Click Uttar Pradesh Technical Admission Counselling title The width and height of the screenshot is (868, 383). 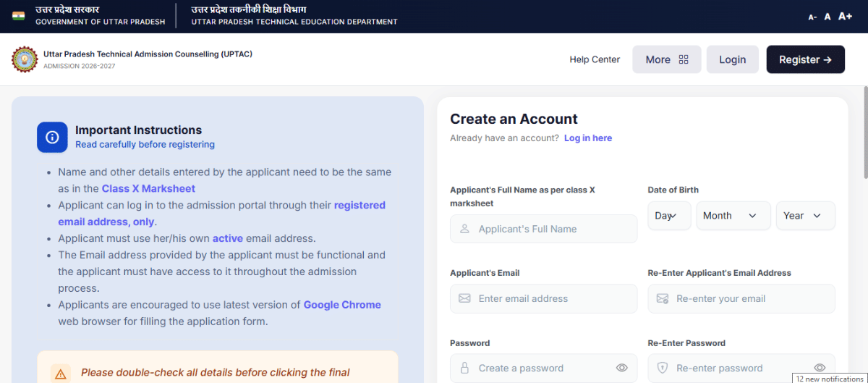click(148, 54)
